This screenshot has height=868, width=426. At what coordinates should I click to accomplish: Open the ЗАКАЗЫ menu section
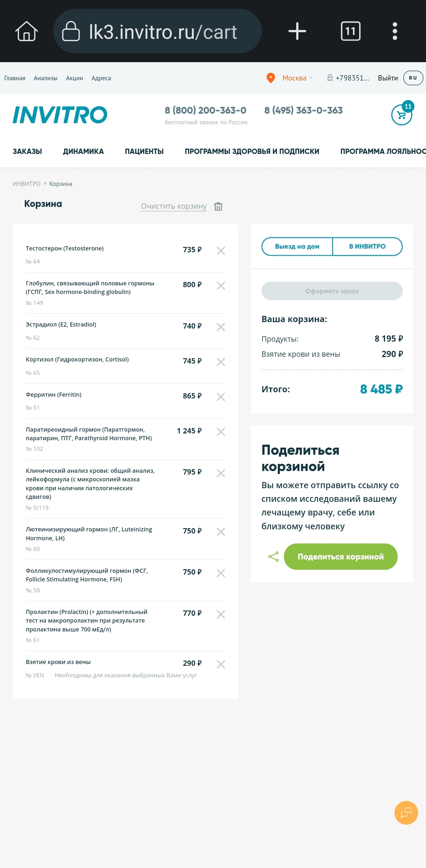[x=27, y=151]
